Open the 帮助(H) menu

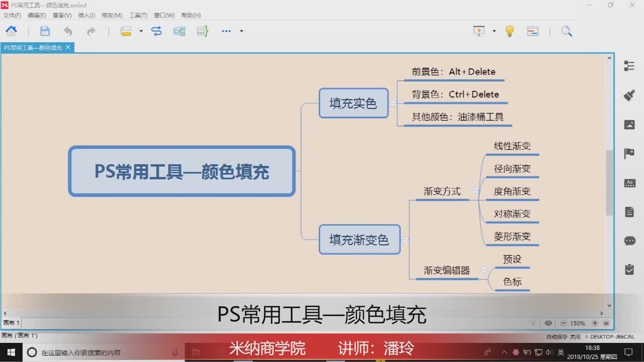point(191,16)
